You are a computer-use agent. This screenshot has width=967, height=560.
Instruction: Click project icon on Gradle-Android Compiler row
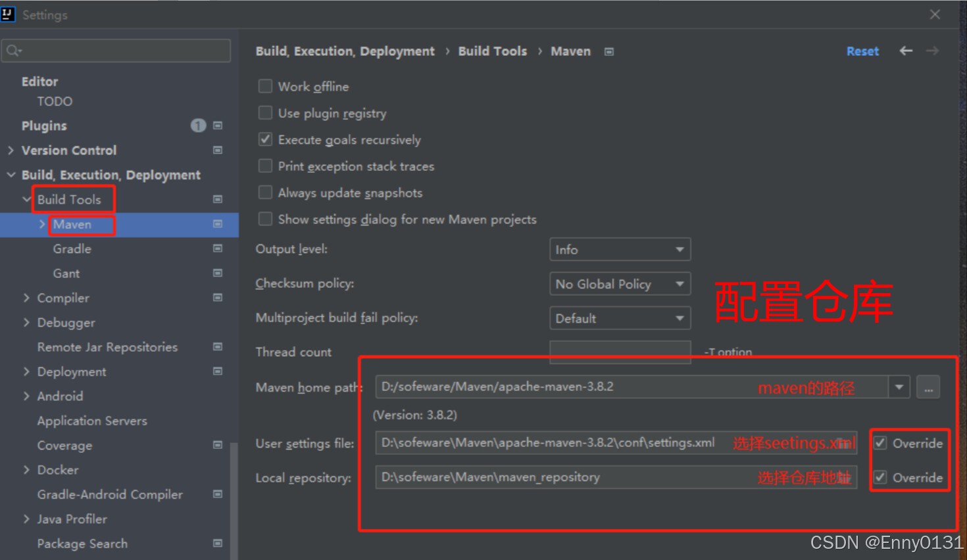218,494
